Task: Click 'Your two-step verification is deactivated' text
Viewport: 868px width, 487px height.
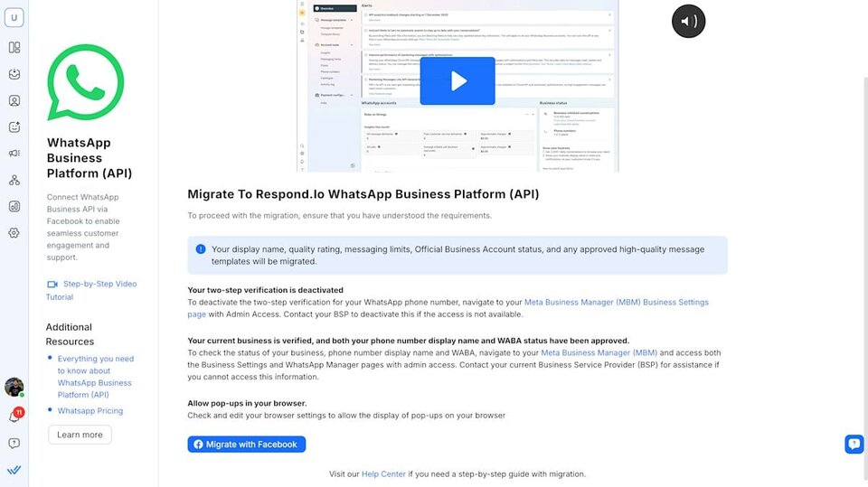Action: [265, 290]
